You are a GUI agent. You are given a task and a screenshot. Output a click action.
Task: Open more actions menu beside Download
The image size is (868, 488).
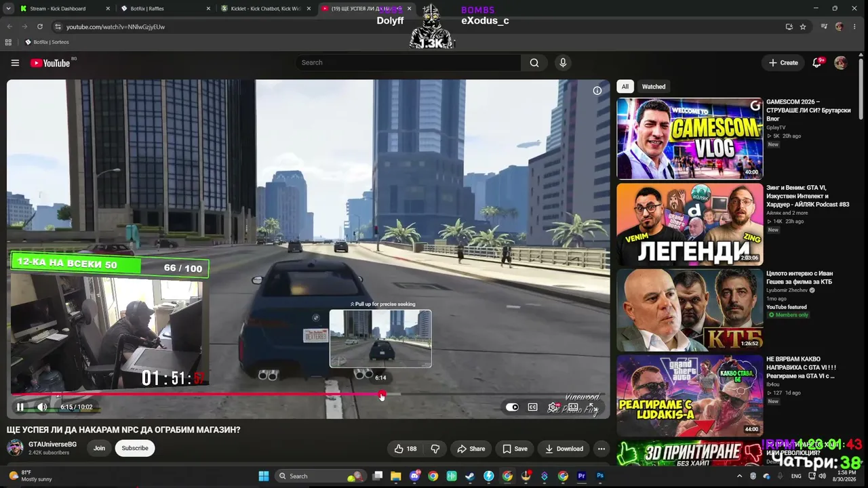click(601, 449)
